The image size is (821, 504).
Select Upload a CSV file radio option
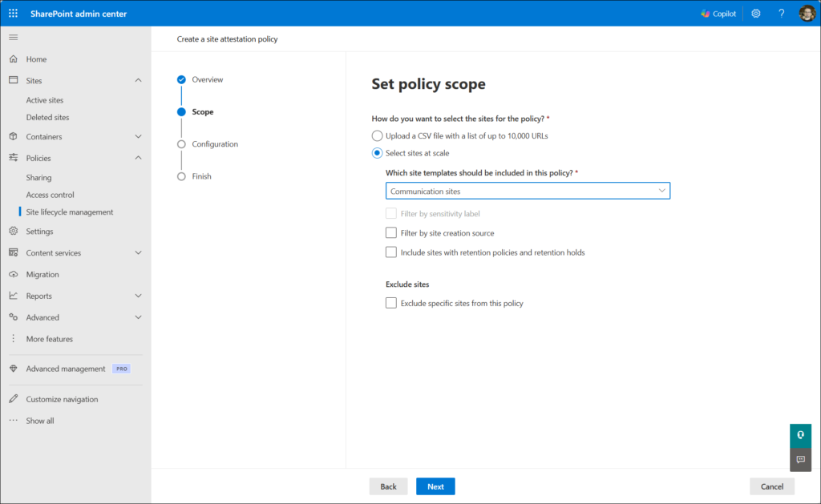point(378,135)
